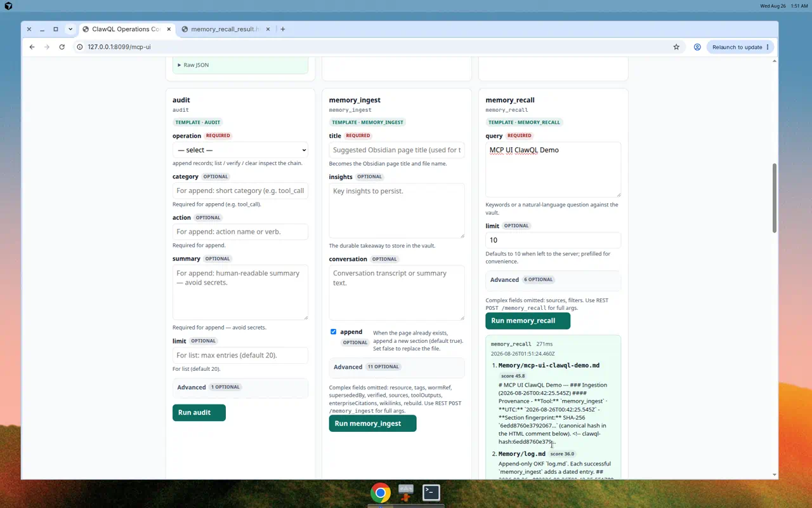View site information icon in address bar
This screenshot has height=508, width=812.
(x=80, y=47)
